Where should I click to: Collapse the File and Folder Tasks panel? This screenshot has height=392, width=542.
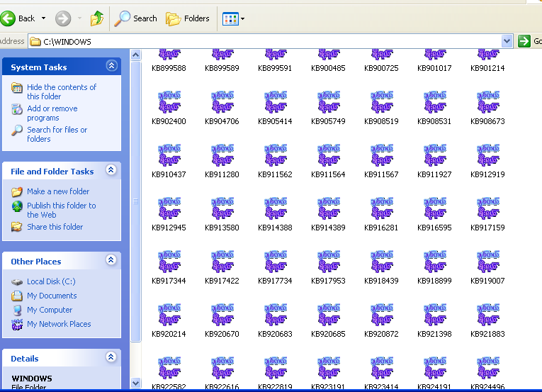point(111,170)
